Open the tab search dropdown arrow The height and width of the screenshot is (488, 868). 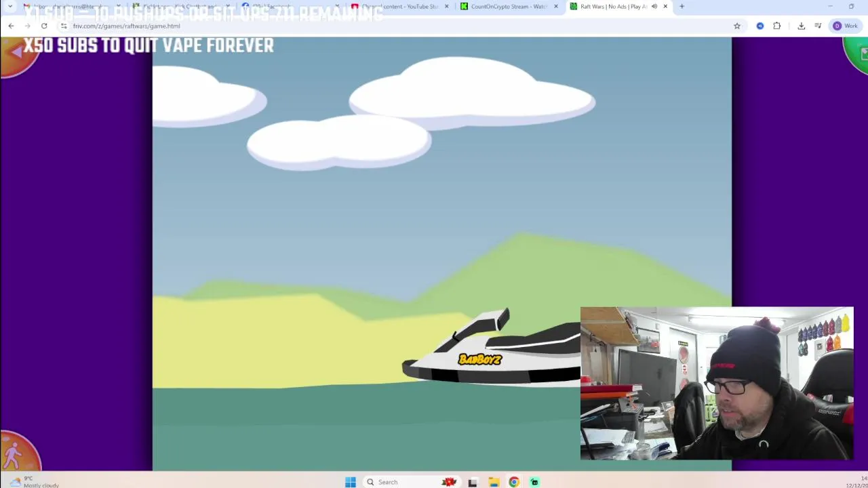(9, 6)
